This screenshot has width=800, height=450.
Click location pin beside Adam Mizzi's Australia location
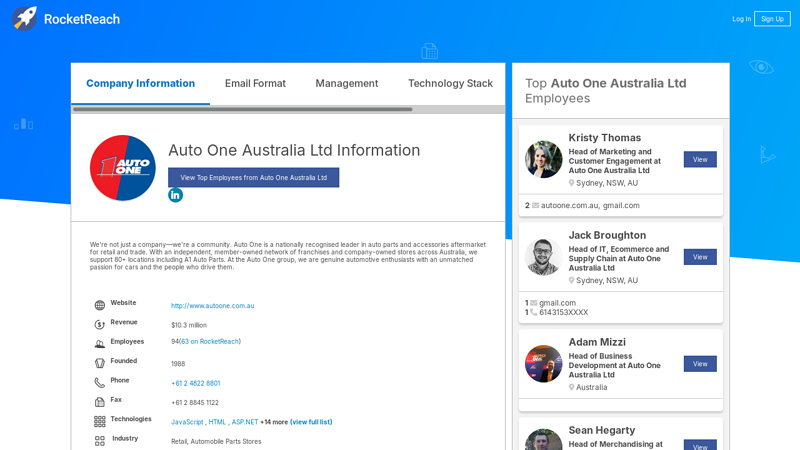[571, 387]
